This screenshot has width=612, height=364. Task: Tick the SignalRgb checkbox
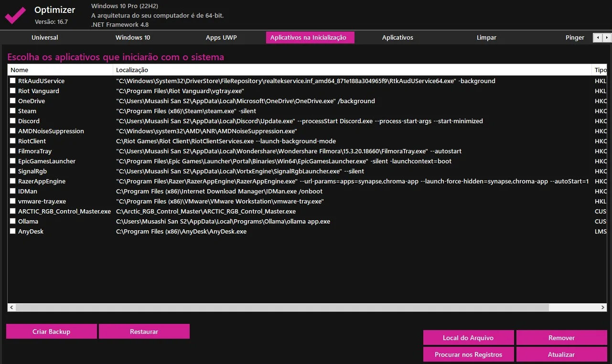coord(13,171)
